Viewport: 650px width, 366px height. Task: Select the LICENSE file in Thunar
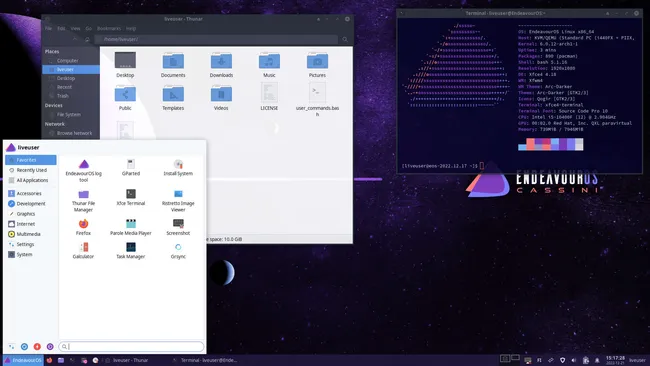(269, 97)
